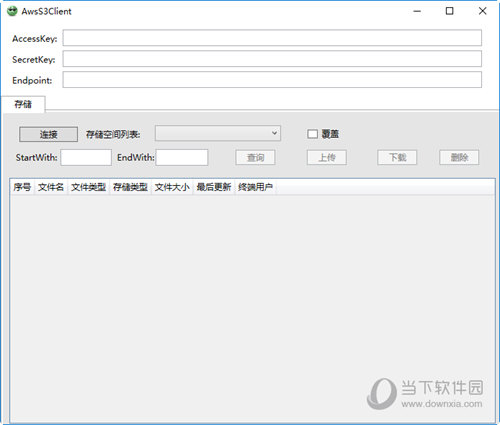Enable the 覆盖 overwrite checkbox
Viewport: 500px width, 425px height.
312,134
